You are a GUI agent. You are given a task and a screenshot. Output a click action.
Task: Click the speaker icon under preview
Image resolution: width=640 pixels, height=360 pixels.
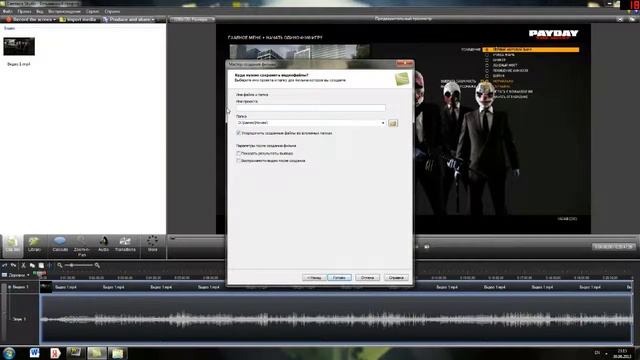click(x=427, y=247)
